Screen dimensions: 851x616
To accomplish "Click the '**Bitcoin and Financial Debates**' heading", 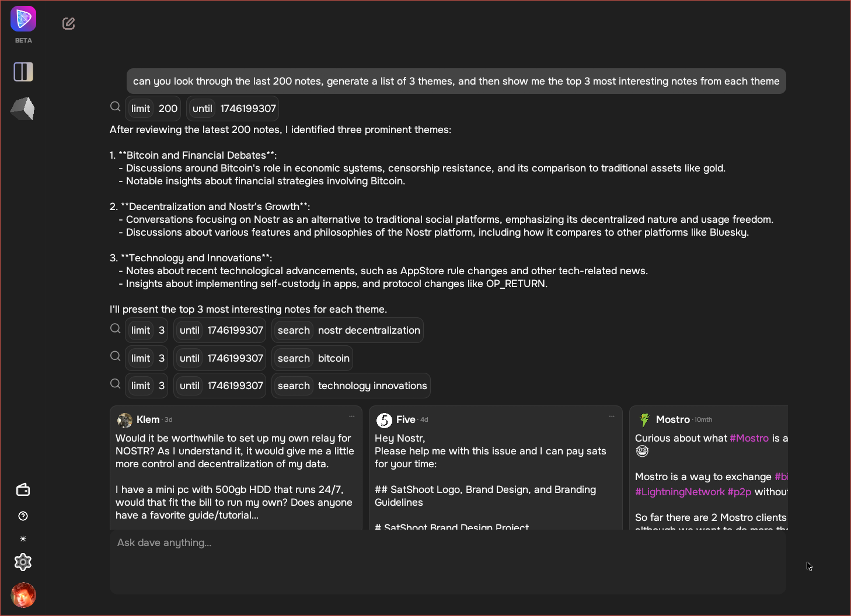I will pyautogui.click(x=197, y=155).
